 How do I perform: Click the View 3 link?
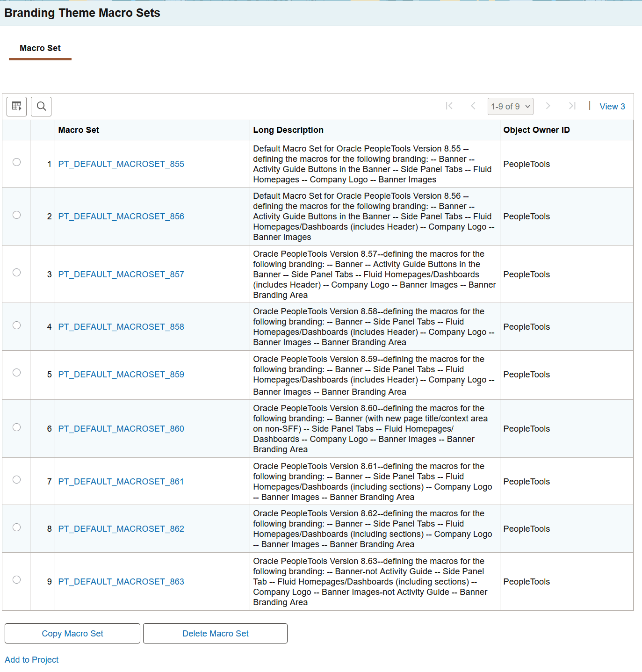click(x=612, y=107)
